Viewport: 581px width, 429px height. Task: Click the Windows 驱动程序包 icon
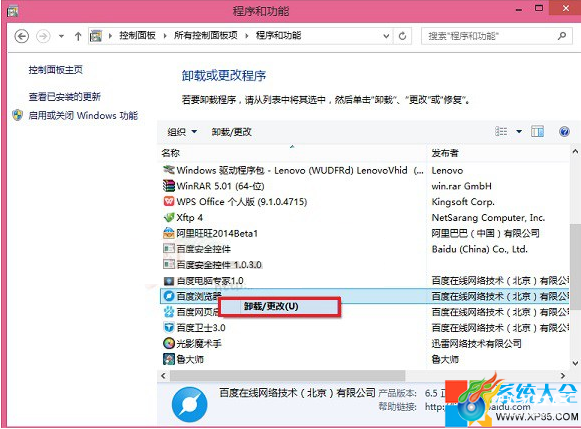[169, 170]
